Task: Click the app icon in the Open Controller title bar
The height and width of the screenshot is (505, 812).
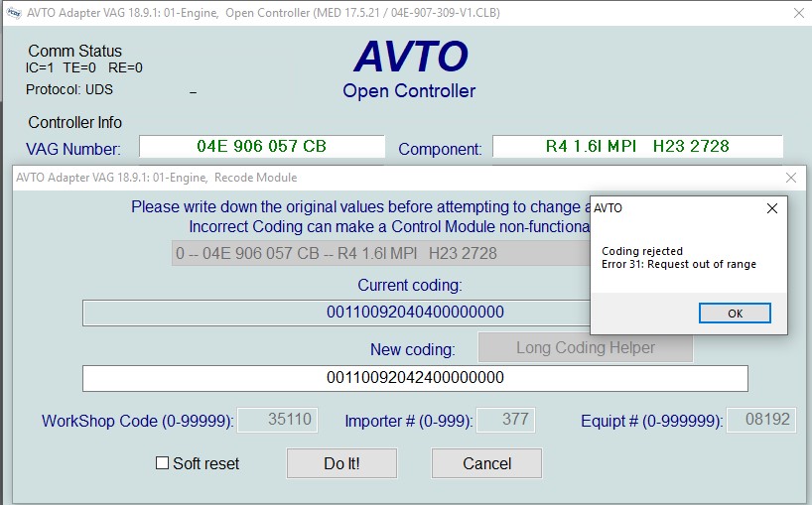Action: pyautogui.click(x=14, y=13)
